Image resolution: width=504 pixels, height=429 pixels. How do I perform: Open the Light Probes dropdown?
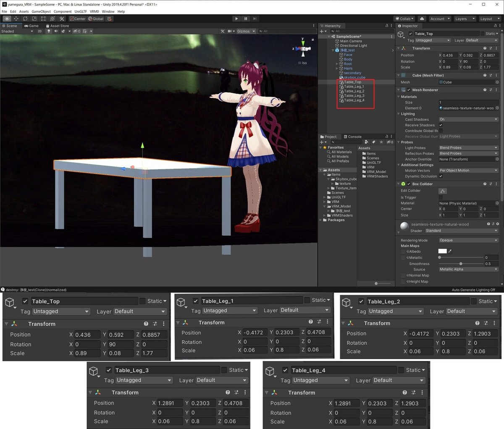[468, 147]
